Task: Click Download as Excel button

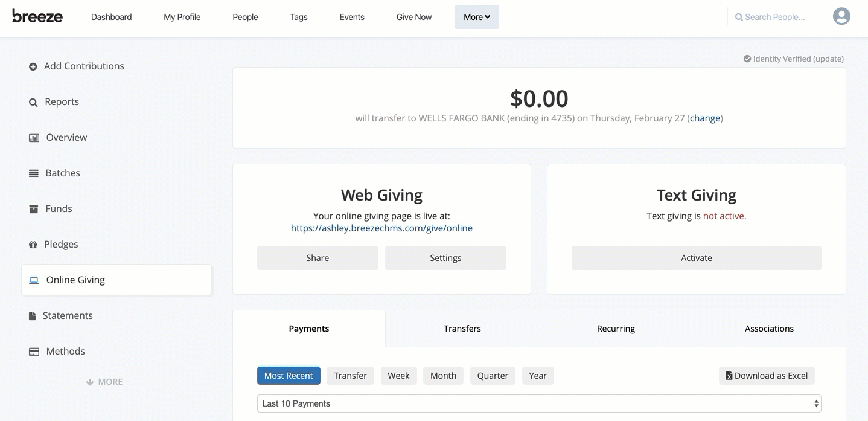Action: 767,376
